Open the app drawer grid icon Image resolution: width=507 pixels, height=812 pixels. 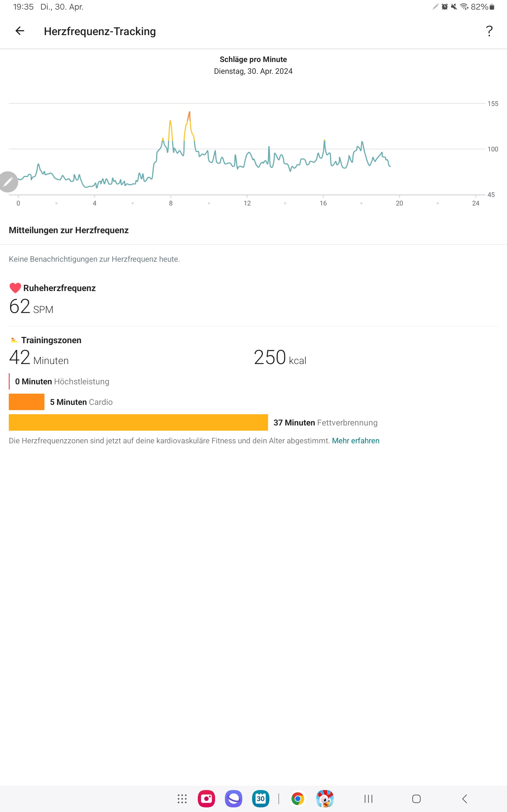click(x=182, y=799)
